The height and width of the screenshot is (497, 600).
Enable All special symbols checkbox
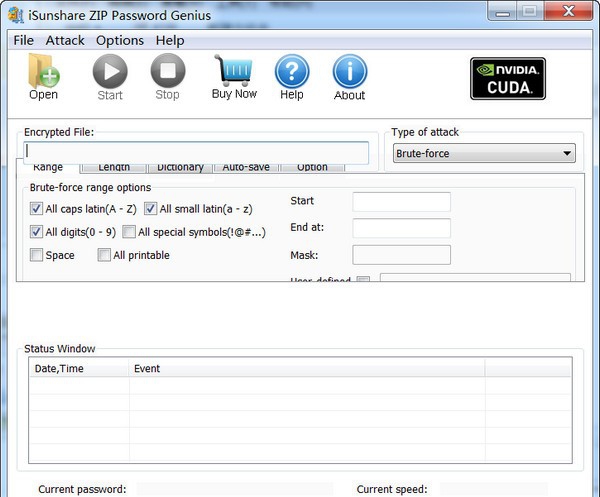coord(129,232)
